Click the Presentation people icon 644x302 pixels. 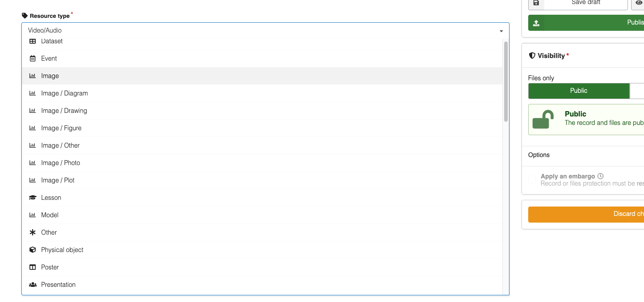click(33, 285)
